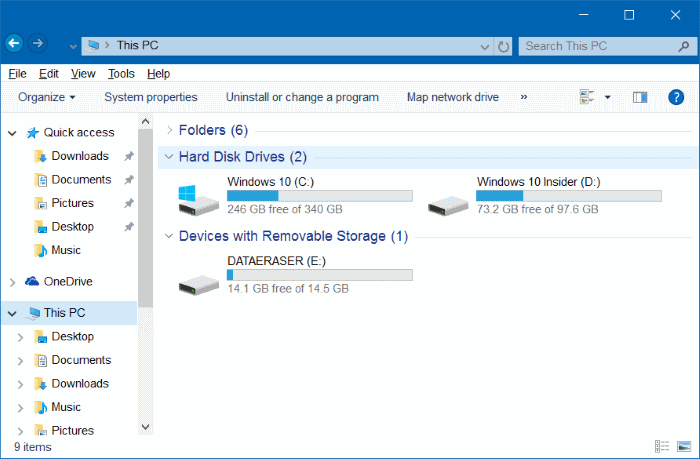
Task: Expand the address bar history dropdown
Action: coord(484,46)
